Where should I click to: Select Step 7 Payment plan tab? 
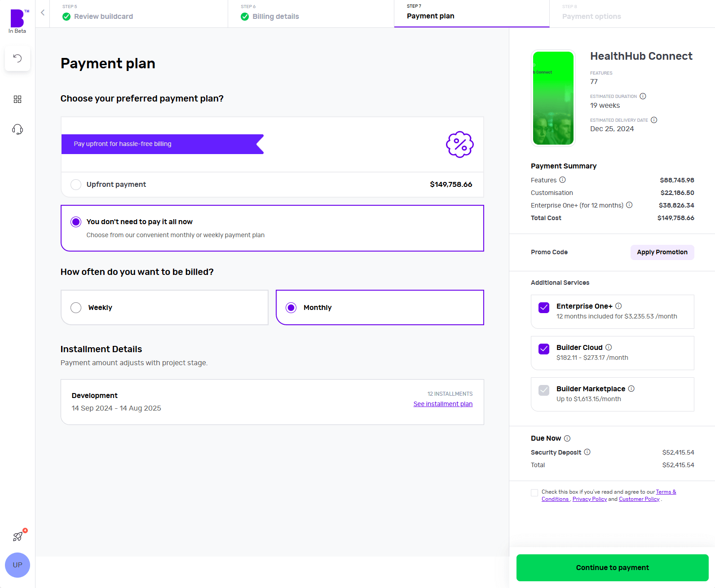point(472,13)
